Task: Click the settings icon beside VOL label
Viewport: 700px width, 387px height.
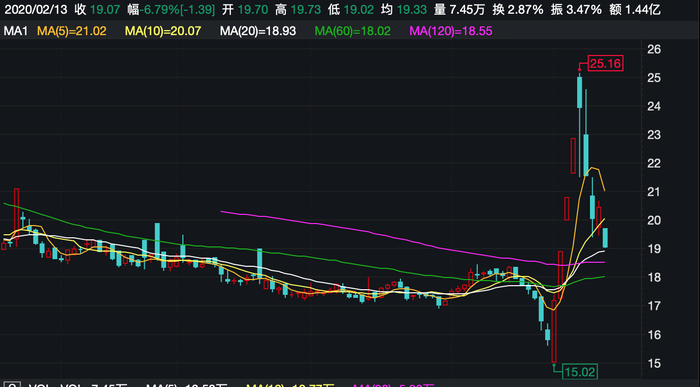Action: 12,384
